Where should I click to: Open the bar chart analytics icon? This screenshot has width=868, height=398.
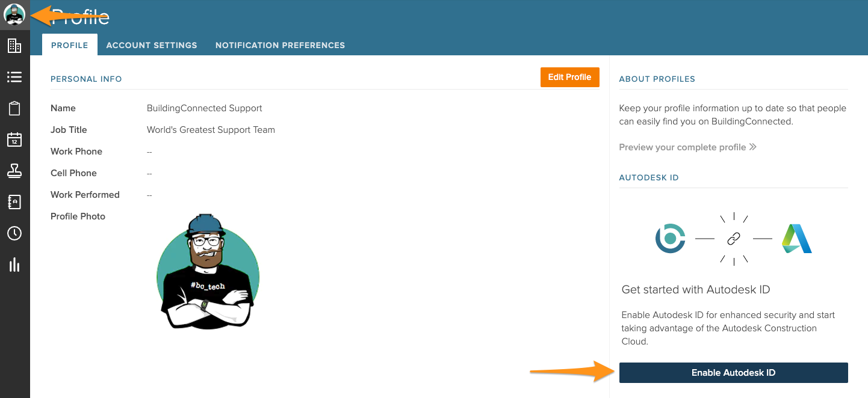tap(14, 265)
